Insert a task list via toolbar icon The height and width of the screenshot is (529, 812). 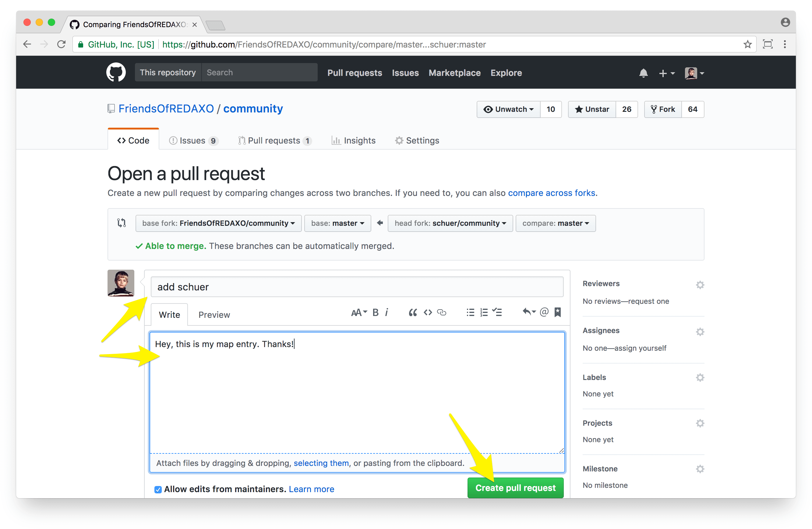497,312
